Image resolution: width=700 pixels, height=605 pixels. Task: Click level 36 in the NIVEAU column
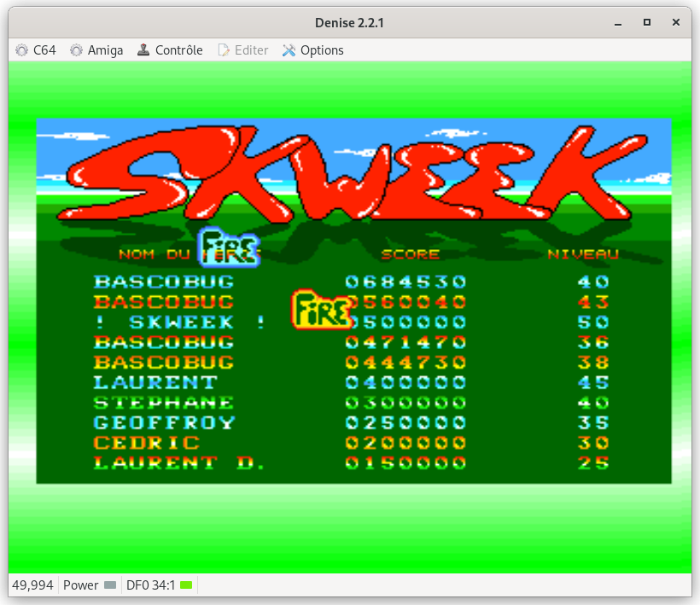[x=593, y=342]
